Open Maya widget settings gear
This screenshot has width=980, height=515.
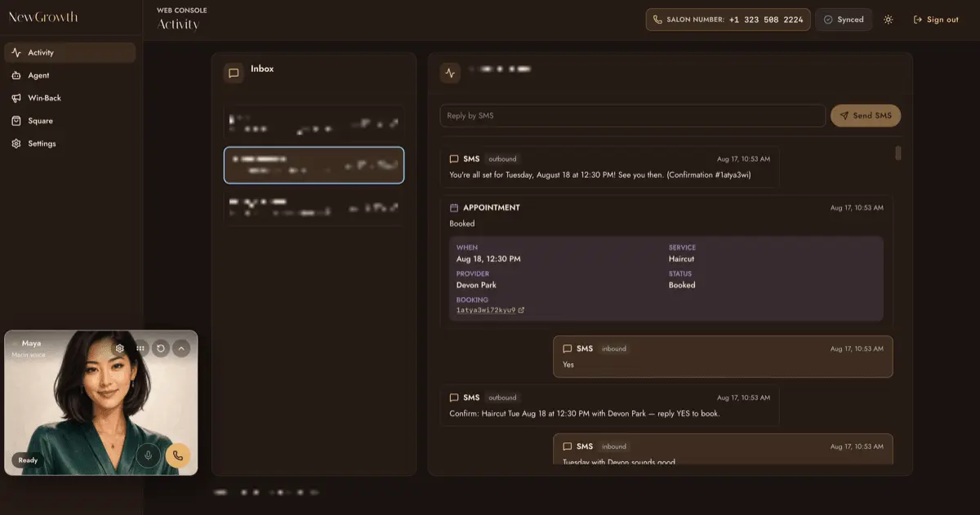pyautogui.click(x=119, y=349)
